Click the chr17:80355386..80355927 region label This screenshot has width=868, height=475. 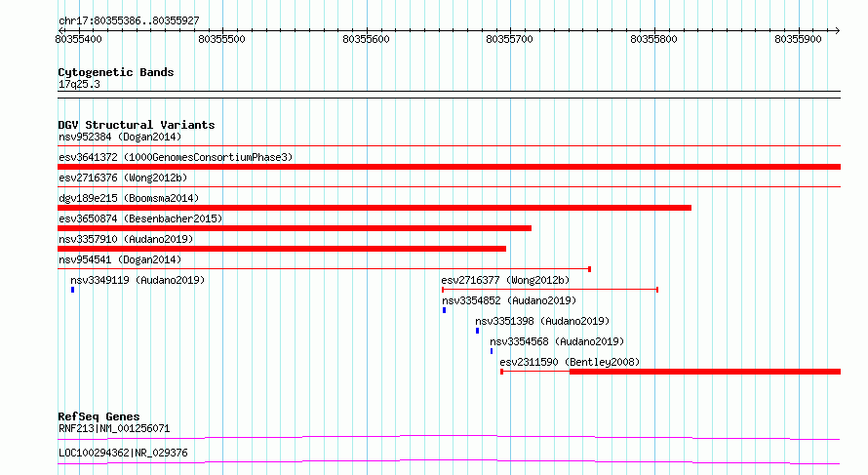[129, 21]
